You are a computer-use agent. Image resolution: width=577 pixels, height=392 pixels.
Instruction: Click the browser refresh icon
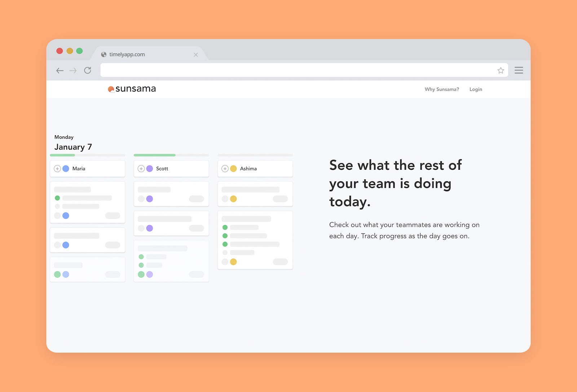coord(87,70)
